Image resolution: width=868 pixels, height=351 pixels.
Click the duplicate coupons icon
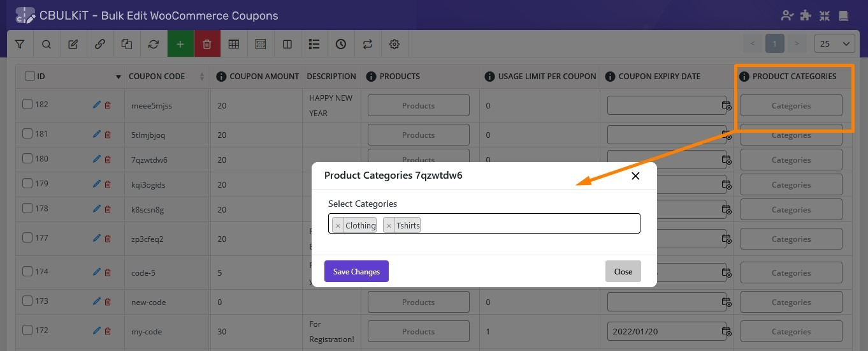127,44
